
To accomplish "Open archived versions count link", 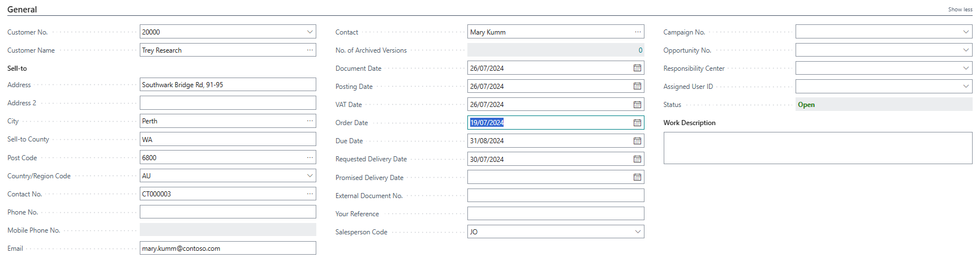I will point(640,50).
